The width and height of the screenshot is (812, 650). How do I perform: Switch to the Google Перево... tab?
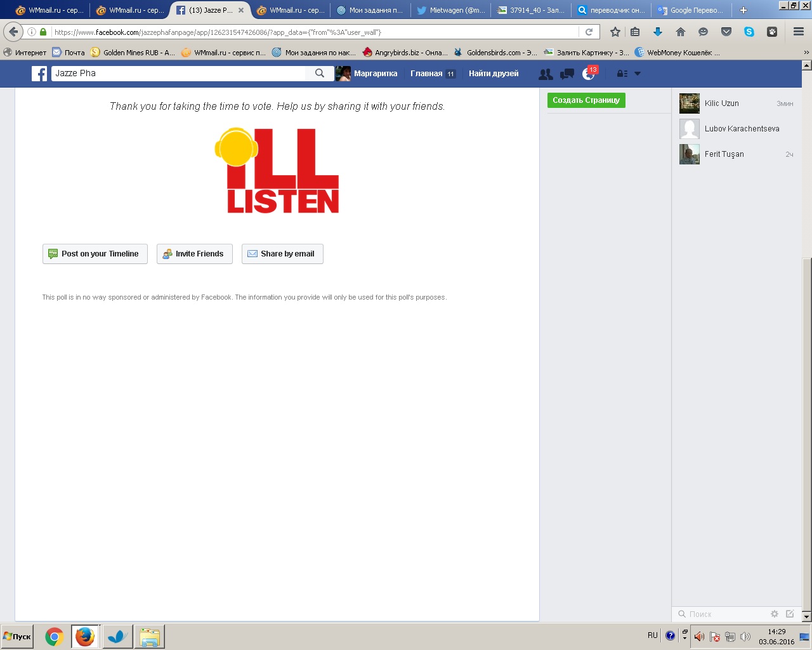click(691, 10)
